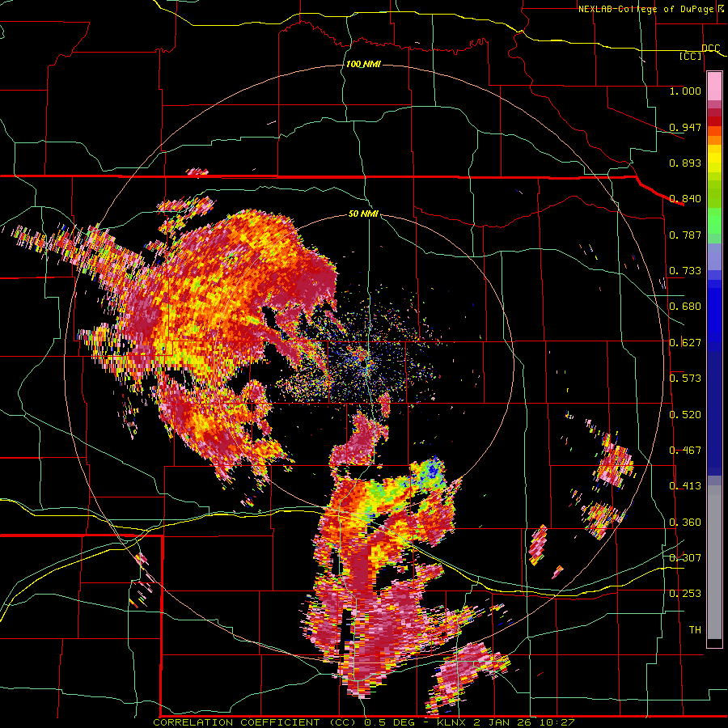This screenshot has width=728, height=728.
Task: Click the 0.413 legend value
Action: click(x=685, y=486)
